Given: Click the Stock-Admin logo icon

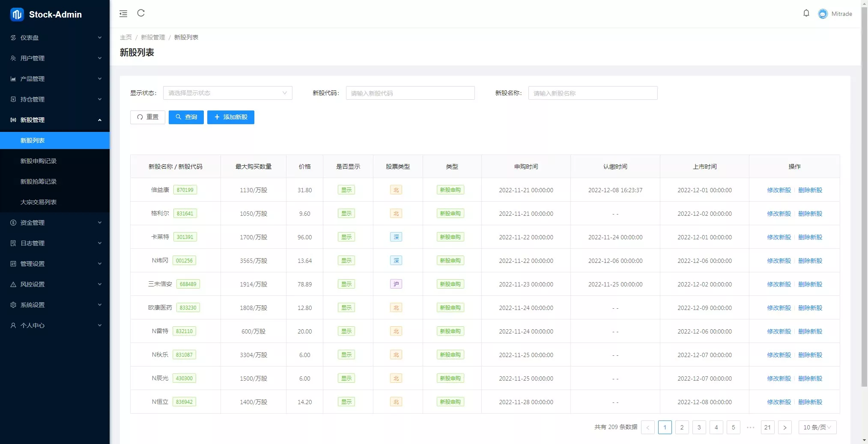Looking at the screenshot, I should tap(17, 15).
